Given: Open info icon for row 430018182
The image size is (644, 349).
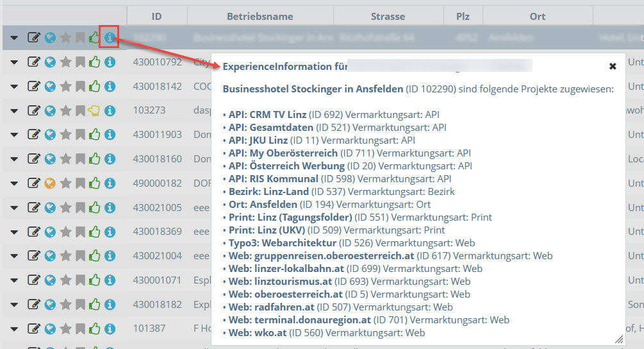Looking at the screenshot, I should [110, 304].
